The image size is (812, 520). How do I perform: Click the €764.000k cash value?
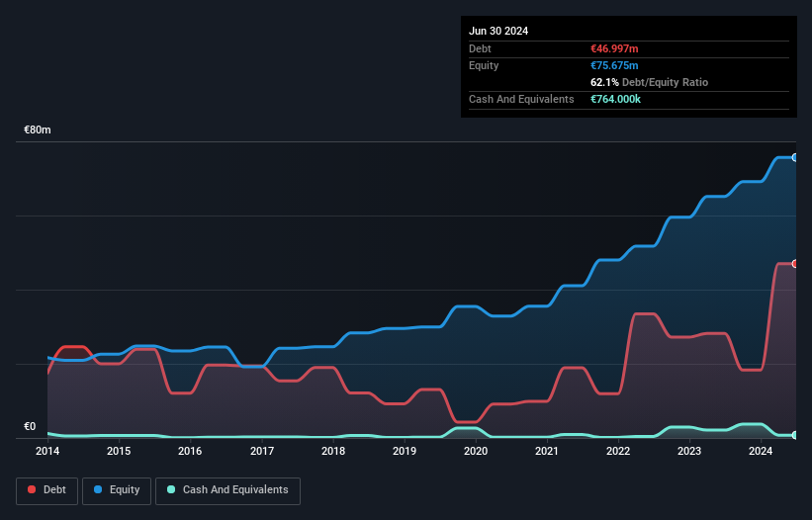tap(615, 99)
